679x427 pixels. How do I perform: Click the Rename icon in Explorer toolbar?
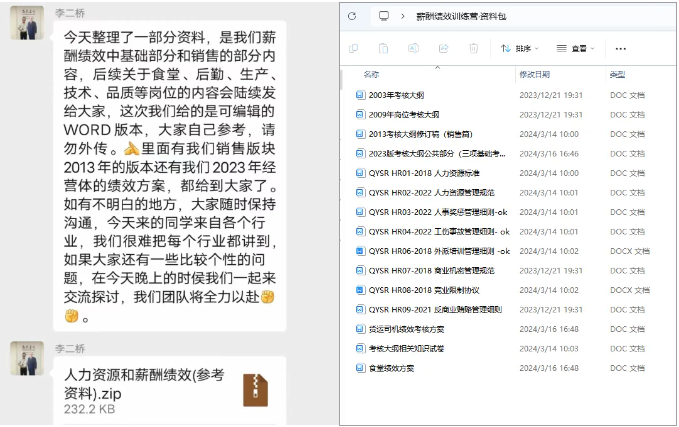point(414,48)
